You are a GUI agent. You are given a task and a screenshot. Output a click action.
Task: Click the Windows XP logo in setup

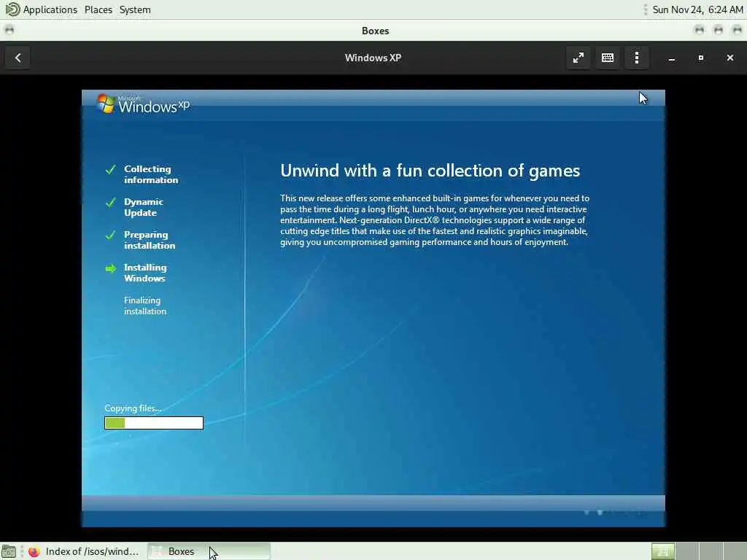[x=143, y=104]
